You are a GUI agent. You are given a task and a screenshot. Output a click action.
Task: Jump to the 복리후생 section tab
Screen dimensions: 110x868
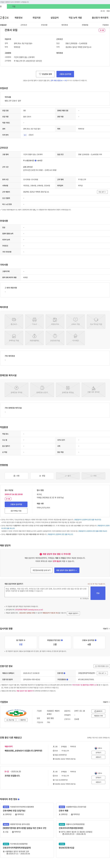(65, 25)
